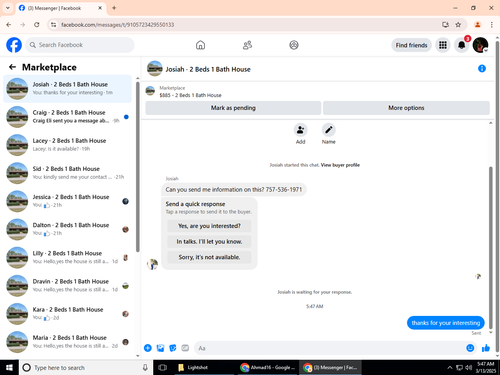This screenshot has width=500, height=375.
Task: Open Lacey - 2 Beds 1 Bath House chat
Action: [x=67, y=145]
